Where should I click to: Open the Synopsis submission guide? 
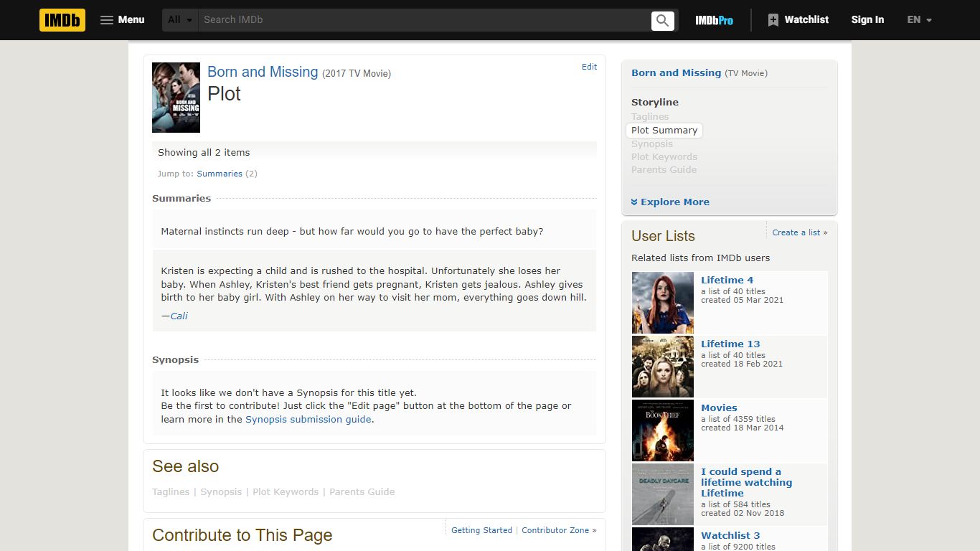coord(308,419)
